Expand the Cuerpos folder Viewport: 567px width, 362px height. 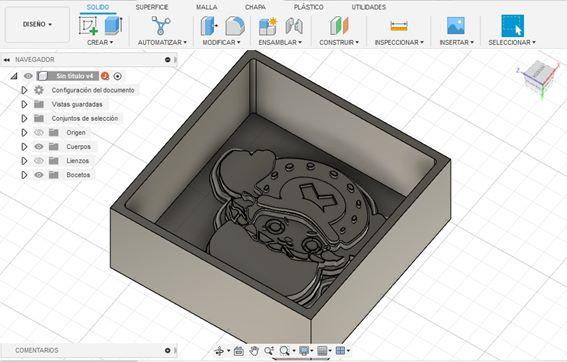24,146
